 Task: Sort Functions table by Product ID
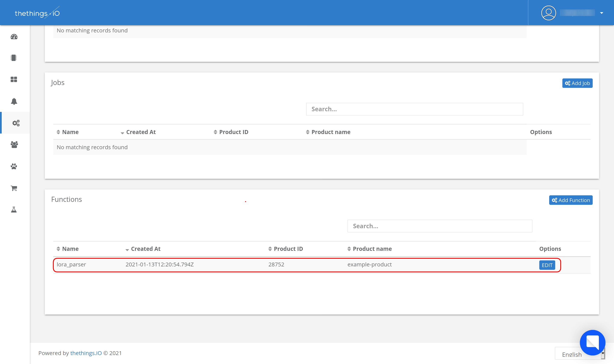pos(288,249)
